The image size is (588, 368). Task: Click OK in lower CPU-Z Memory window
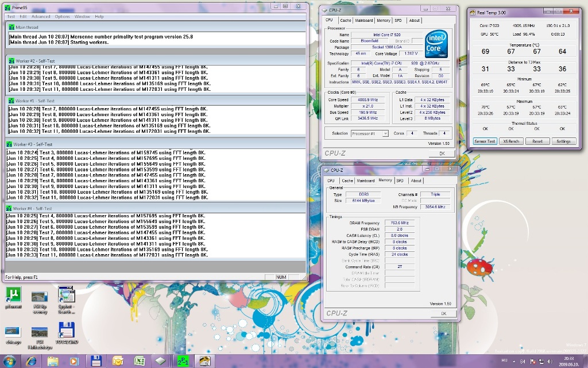pyautogui.click(x=444, y=313)
